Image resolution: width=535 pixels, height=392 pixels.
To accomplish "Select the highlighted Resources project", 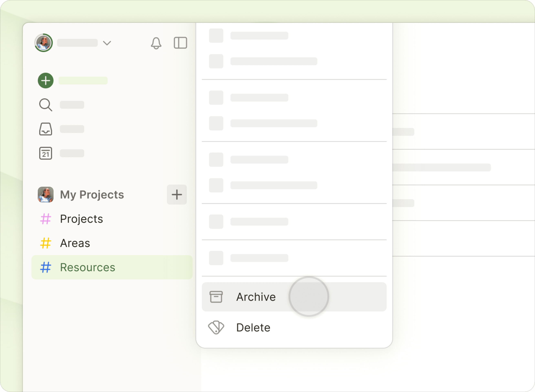I will 88,268.
